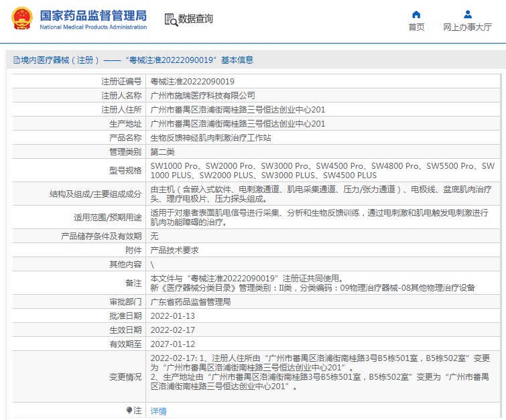Screen dimensions: 506x420
Task: Click the 数据查询 magnifier document icon
Action: (170, 19)
